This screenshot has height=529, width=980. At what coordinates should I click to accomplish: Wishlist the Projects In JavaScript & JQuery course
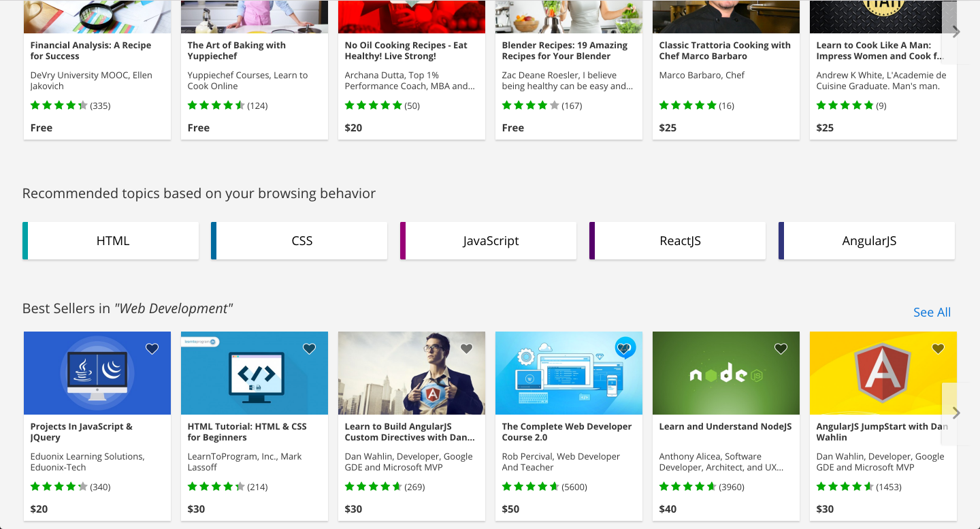click(152, 349)
